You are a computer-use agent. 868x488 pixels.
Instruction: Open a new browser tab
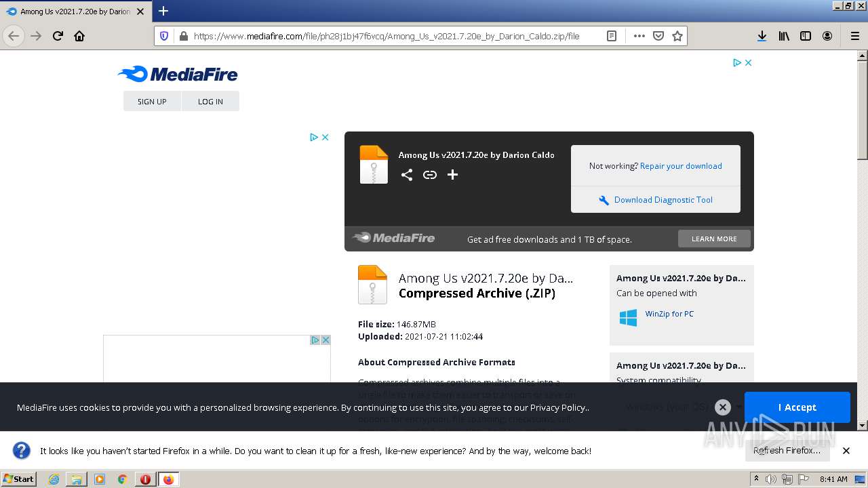click(163, 11)
